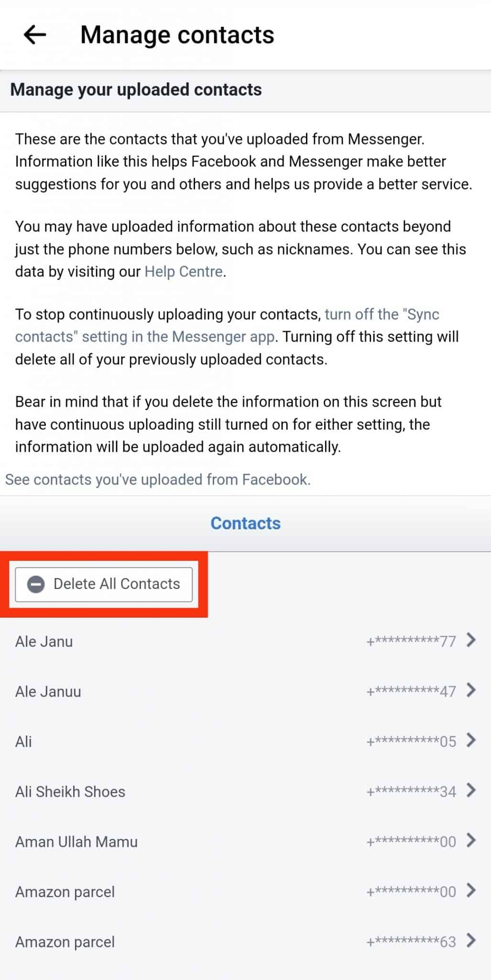Select the Ale Januu contact row
Viewport: 491px width, 980px height.
pos(48,691)
